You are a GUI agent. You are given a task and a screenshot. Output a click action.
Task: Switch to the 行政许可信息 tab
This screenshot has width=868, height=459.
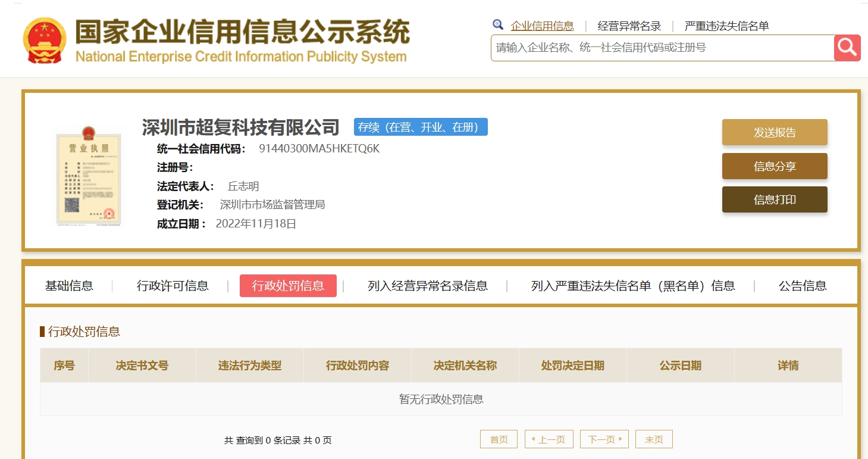pyautogui.click(x=173, y=286)
